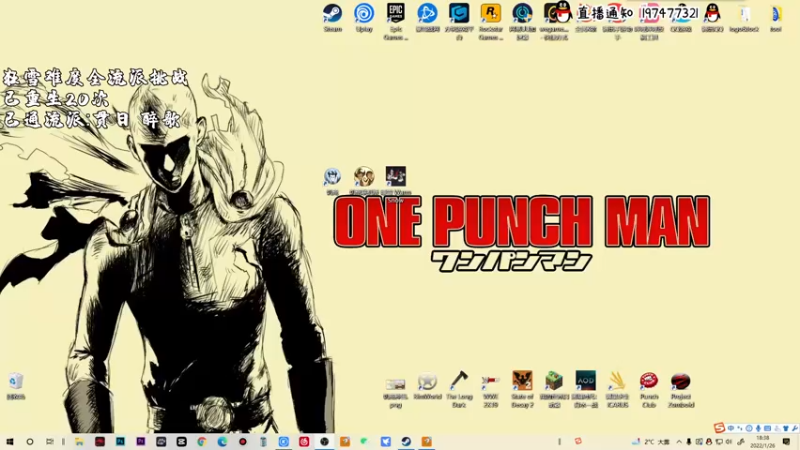
Task: Open the Battle.net desktop shortcut
Action: [428, 17]
